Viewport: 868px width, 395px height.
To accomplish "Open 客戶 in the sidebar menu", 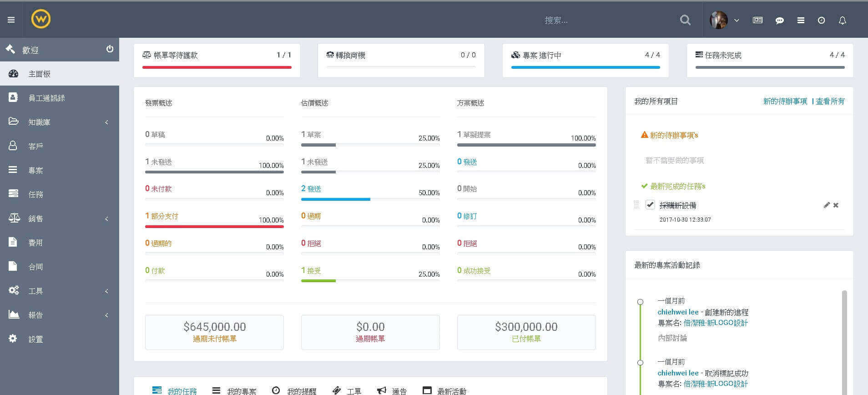I will tap(35, 146).
